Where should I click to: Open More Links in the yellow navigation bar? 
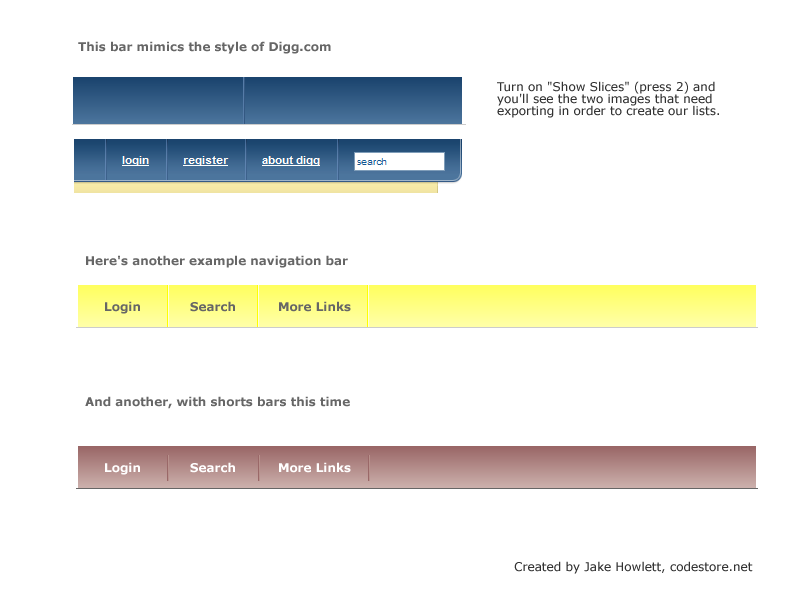coord(314,307)
